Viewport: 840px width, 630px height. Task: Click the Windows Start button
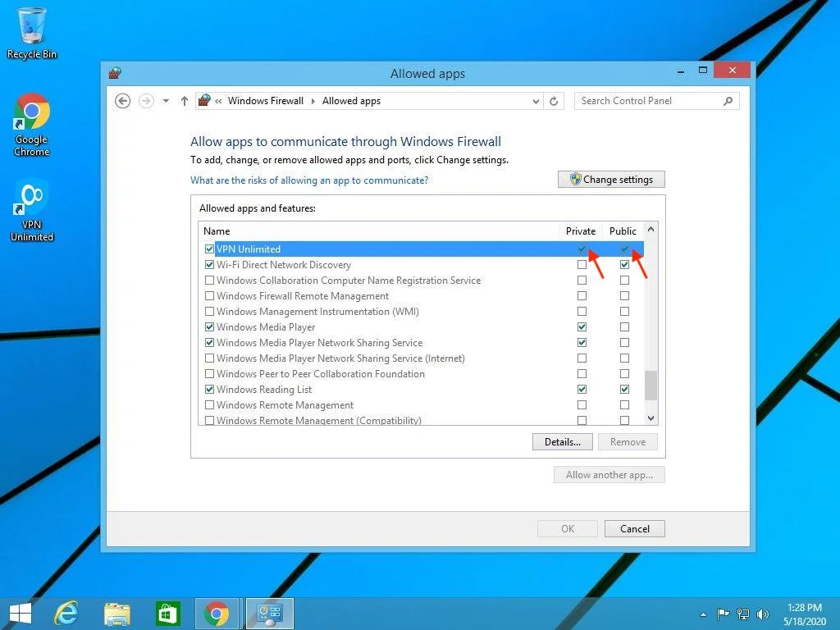20,614
